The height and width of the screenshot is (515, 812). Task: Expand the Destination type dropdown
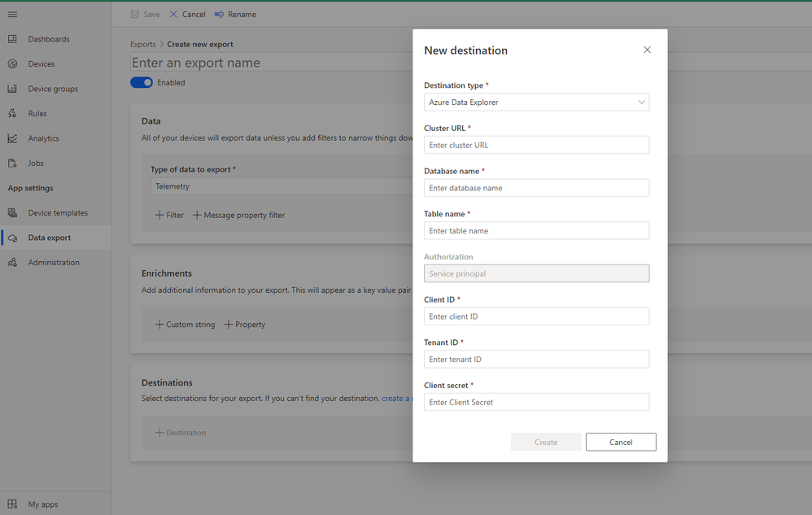[x=536, y=103]
